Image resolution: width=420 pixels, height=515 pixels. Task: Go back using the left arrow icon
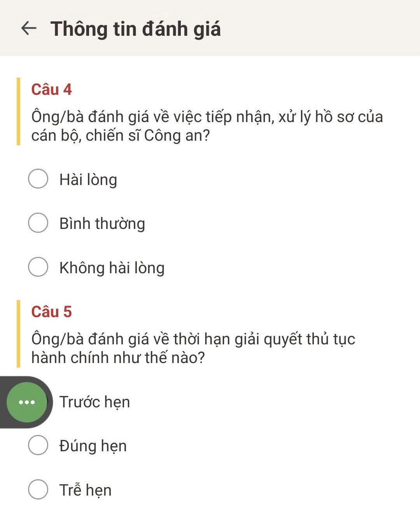(x=29, y=28)
